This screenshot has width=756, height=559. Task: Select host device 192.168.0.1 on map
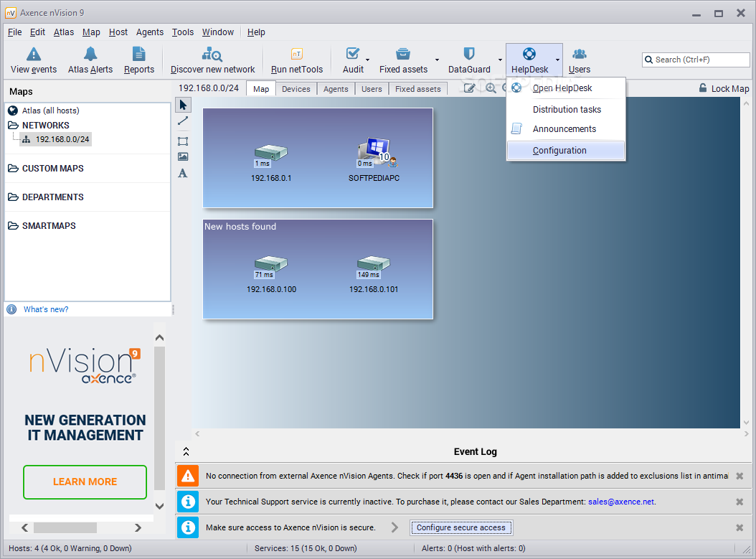271,153
